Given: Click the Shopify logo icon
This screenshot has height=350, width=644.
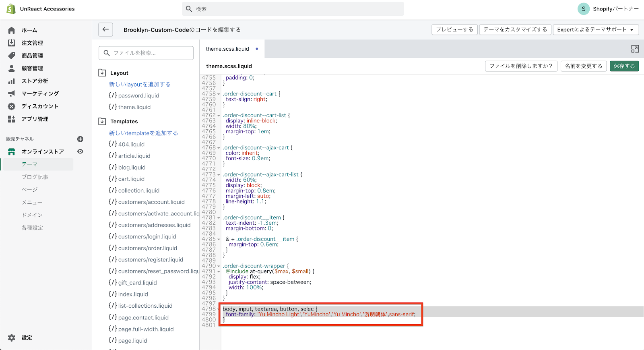Looking at the screenshot, I should click(x=11, y=9).
